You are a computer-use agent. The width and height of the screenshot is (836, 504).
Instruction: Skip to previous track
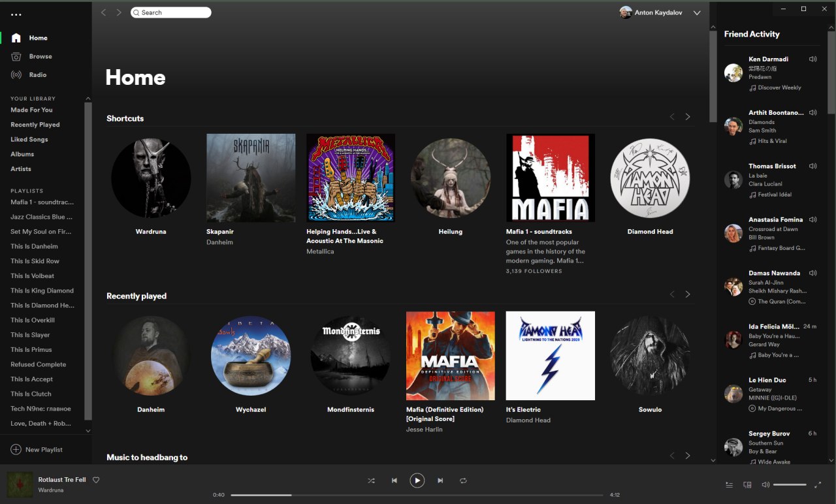coord(394,480)
